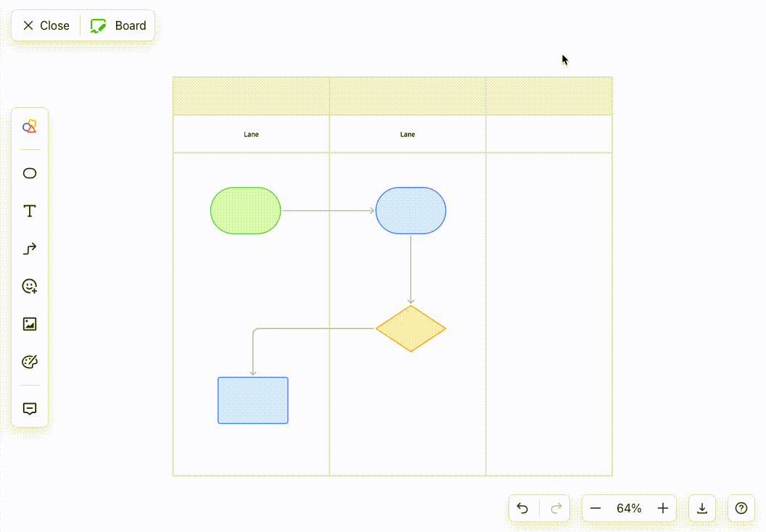Open the color theme palette tool
Viewport: 766px width, 532px height.
[29, 361]
